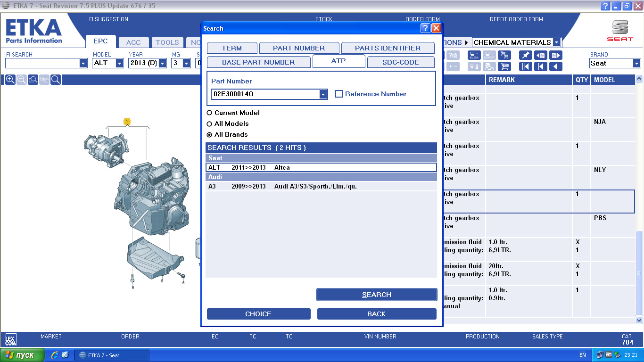
Task: Click the plain magnifier icon
Action: [56, 80]
